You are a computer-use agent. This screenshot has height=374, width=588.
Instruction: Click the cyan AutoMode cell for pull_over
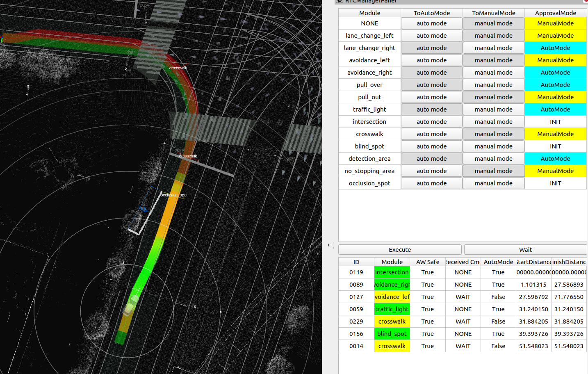point(555,85)
